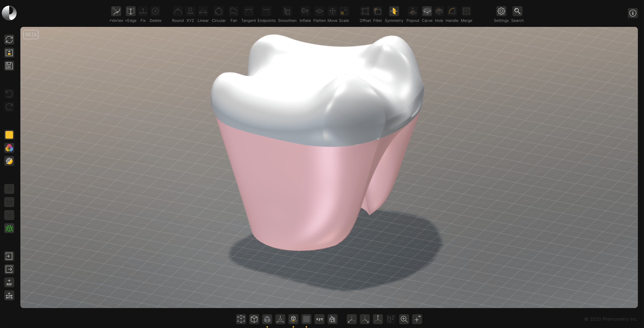Click the green bug report icon
The width and height of the screenshot is (644, 328).
[9, 228]
